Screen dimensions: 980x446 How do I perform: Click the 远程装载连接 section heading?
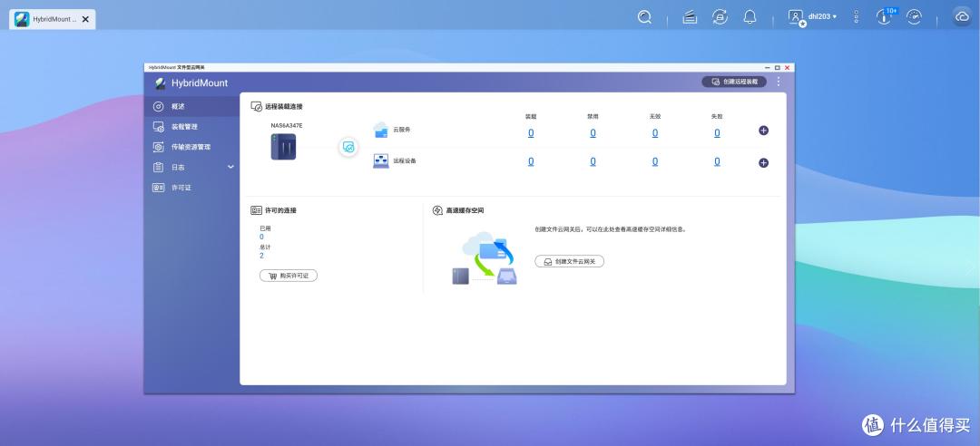click(x=284, y=107)
